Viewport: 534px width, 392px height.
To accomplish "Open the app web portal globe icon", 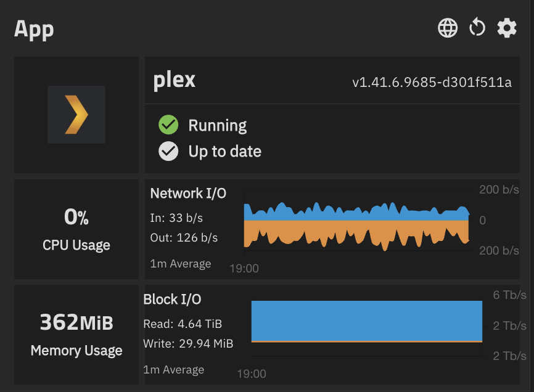I will [448, 28].
